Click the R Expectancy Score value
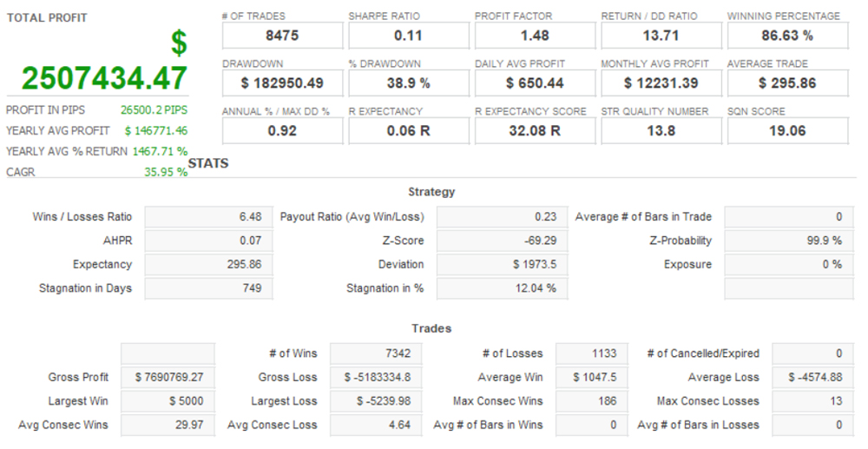Screen dimensions: 868x449 pyautogui.click(x=535, y=130)
